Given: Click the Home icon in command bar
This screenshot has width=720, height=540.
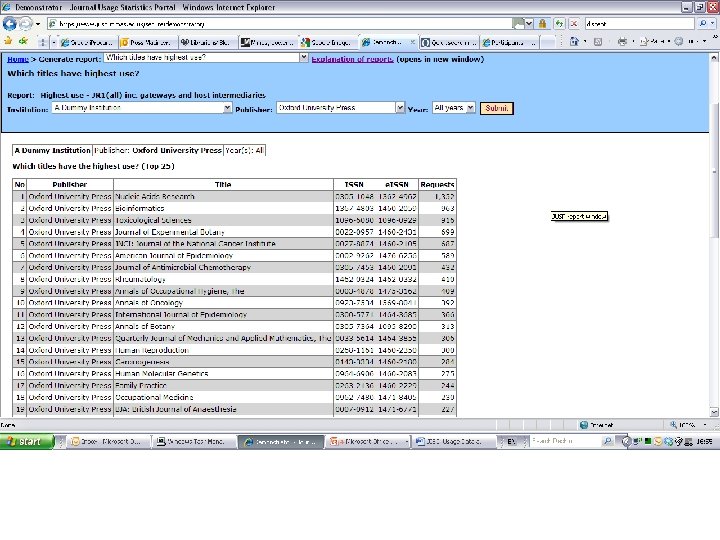Looking at the screenshot, I should [x=574, y=42].
